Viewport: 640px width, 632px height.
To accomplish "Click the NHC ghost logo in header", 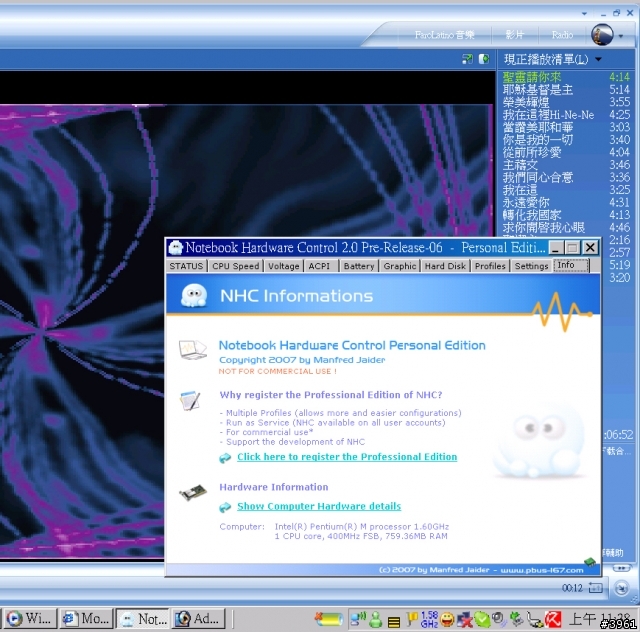I will 193,295.
